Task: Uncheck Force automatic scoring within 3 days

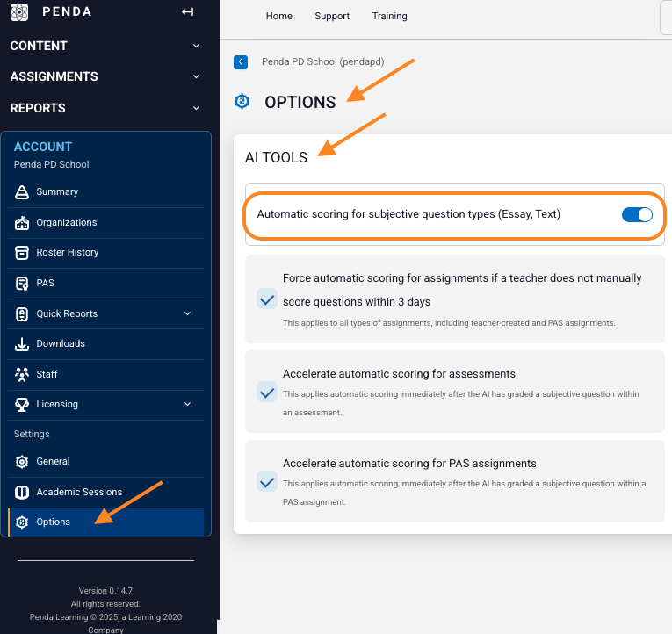Action: coord(266,299)
